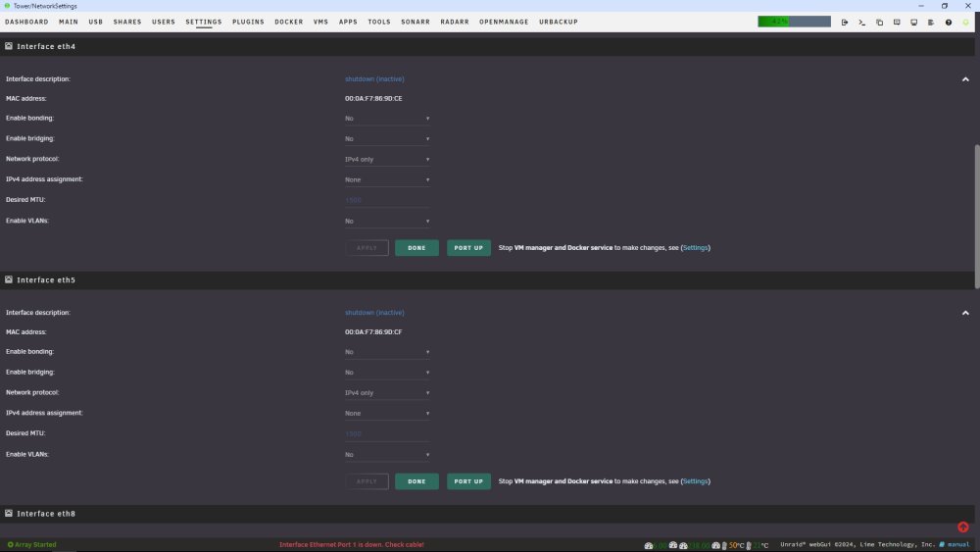
Task: Open the Radarr tab
Action: coord(455,22)
